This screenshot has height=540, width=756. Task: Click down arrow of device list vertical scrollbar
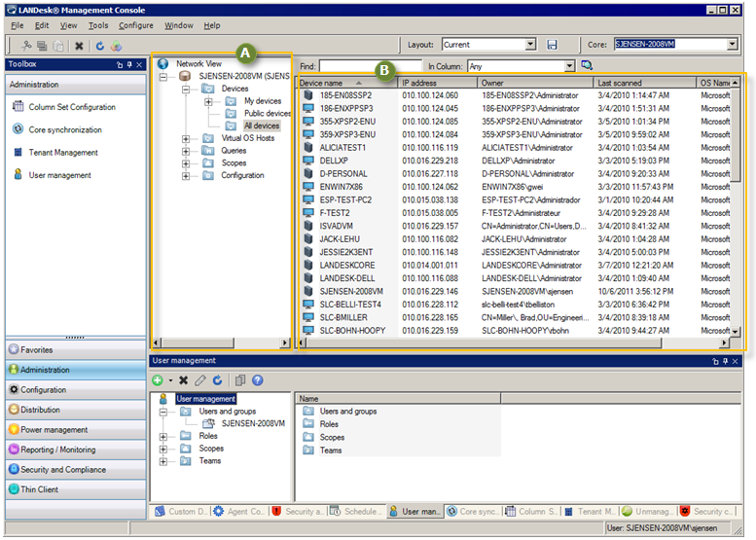click(x=735, y=332)
